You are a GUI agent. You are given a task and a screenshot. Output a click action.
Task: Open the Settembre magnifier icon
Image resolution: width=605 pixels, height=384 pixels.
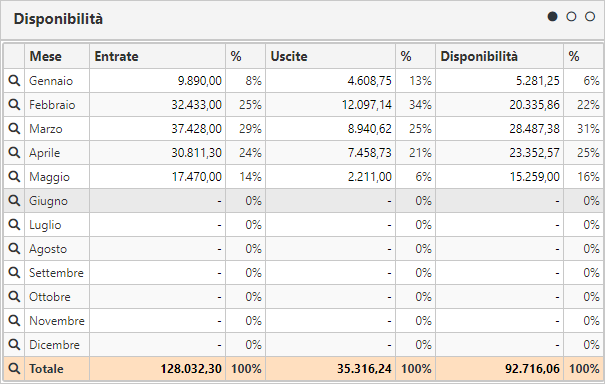pyautogui.click(x=14, y=273)
